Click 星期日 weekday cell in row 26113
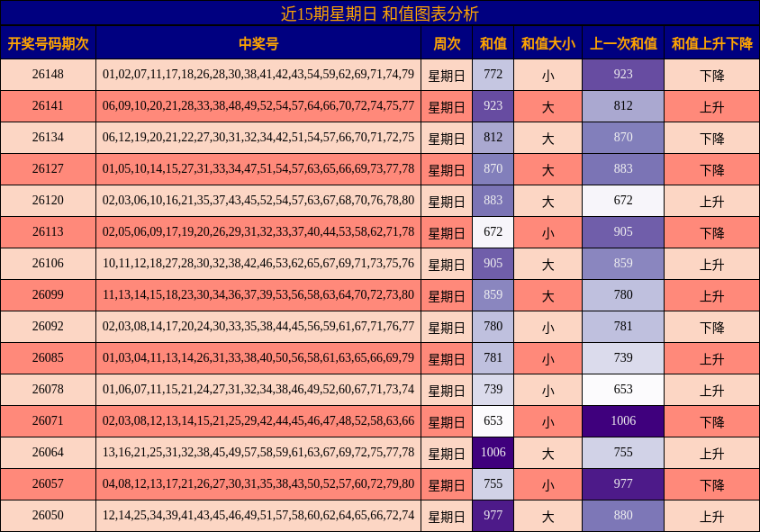Image resolution: width=760 pixels, height=532 pixels. (x=447, y=232)
